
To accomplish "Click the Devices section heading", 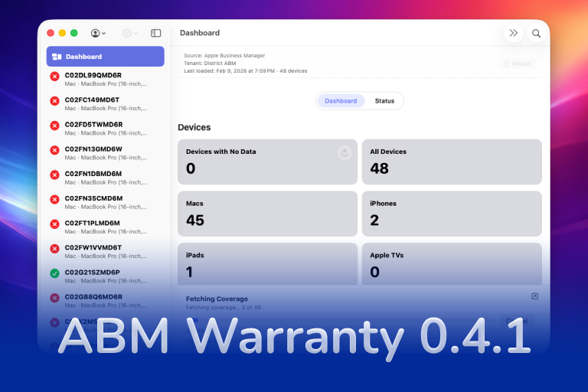I will click(x=194, y=128).
